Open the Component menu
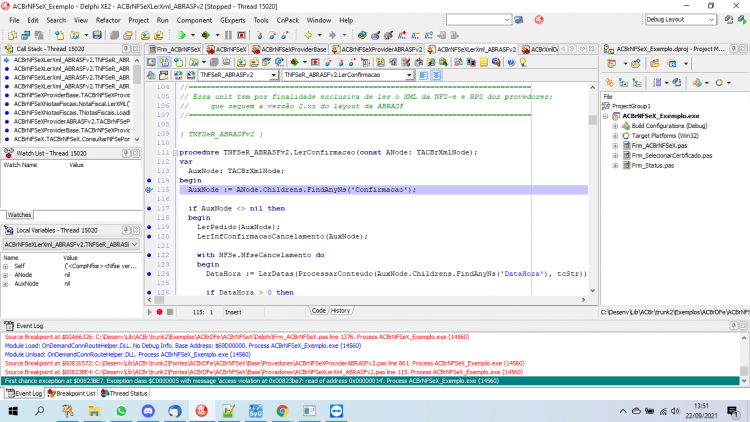The width and height of the screenshot is (750, 422). [x=194, y=20]
